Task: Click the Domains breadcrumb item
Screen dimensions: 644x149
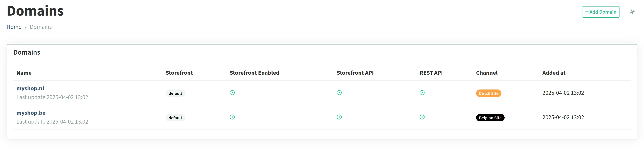Action: [41, 27]
